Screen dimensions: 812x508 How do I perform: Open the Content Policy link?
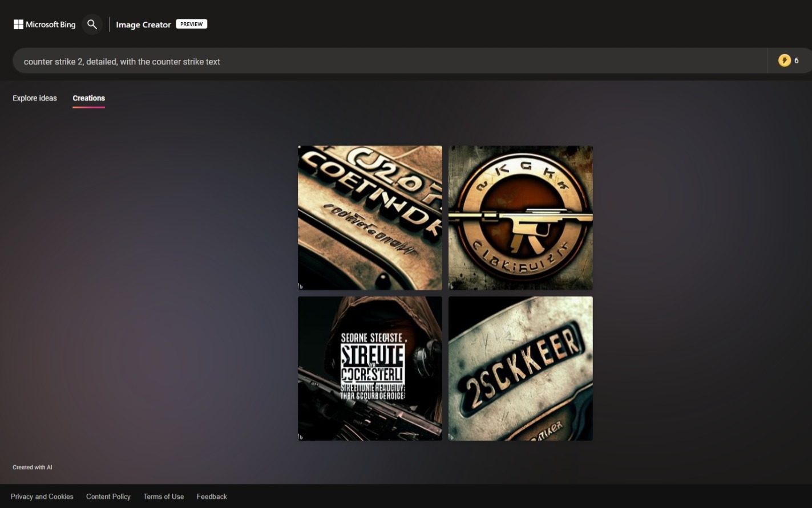[108, 497]
